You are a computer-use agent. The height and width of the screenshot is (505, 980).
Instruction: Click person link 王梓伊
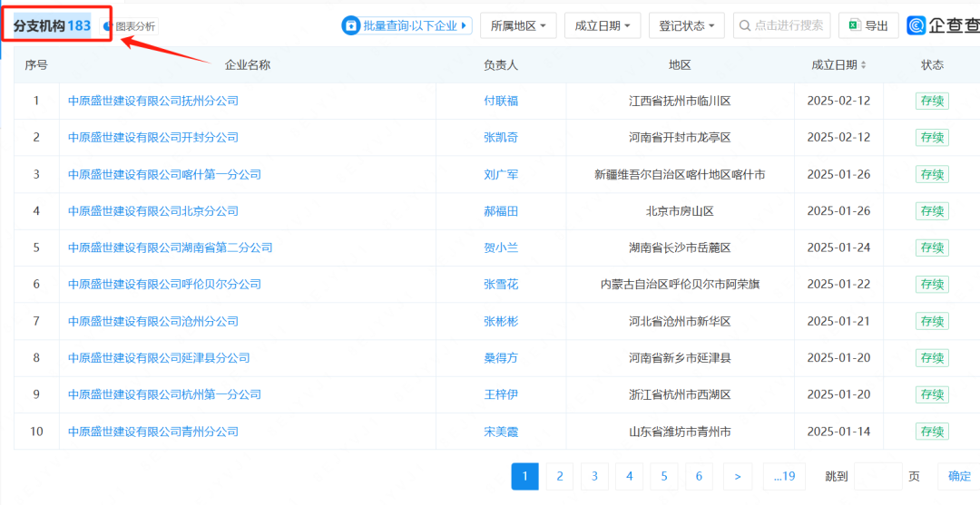(501, 394)
